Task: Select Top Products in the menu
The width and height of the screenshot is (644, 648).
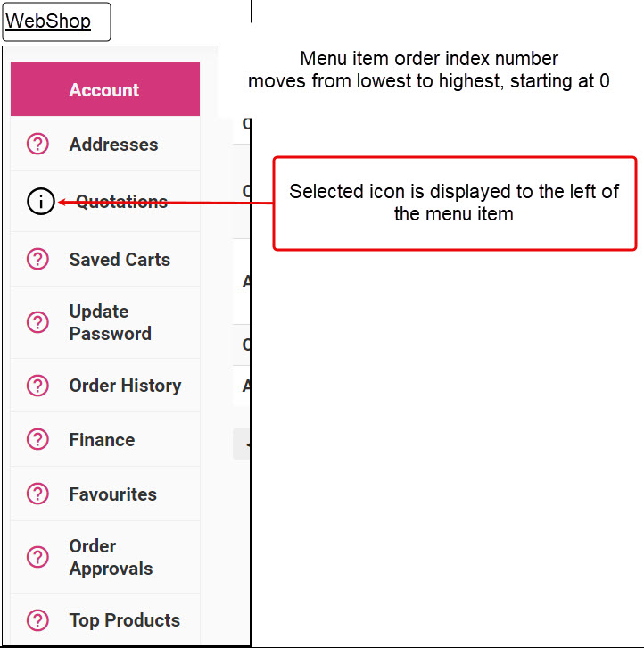Action: coord(124,620)
